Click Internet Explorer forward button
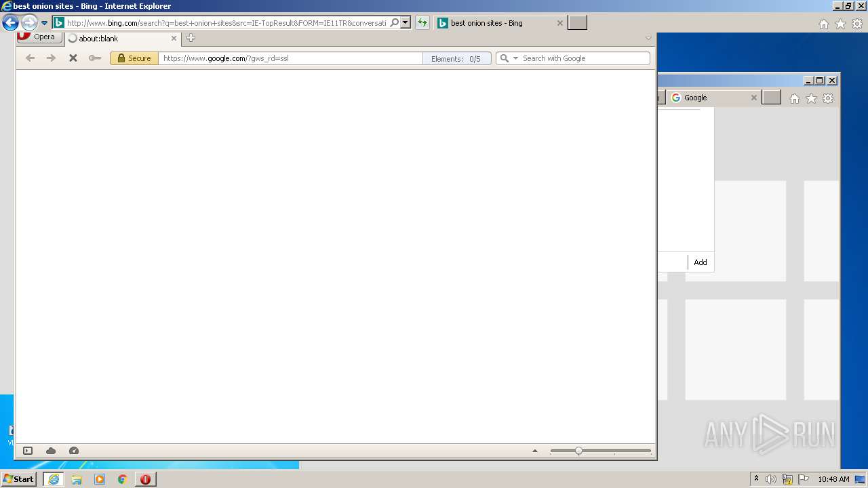The height and width of the screenshot is (488, 868). pyautogui.click(x=29, y=23)
